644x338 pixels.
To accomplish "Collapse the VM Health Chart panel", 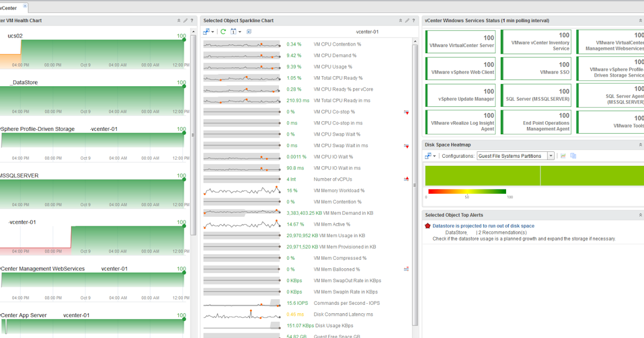I will click(179, 20).
